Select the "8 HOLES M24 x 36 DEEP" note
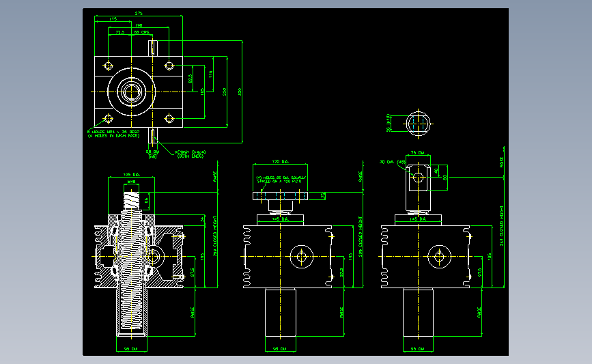592x364 pixels. pyautogui.click(x=113, y=132)
